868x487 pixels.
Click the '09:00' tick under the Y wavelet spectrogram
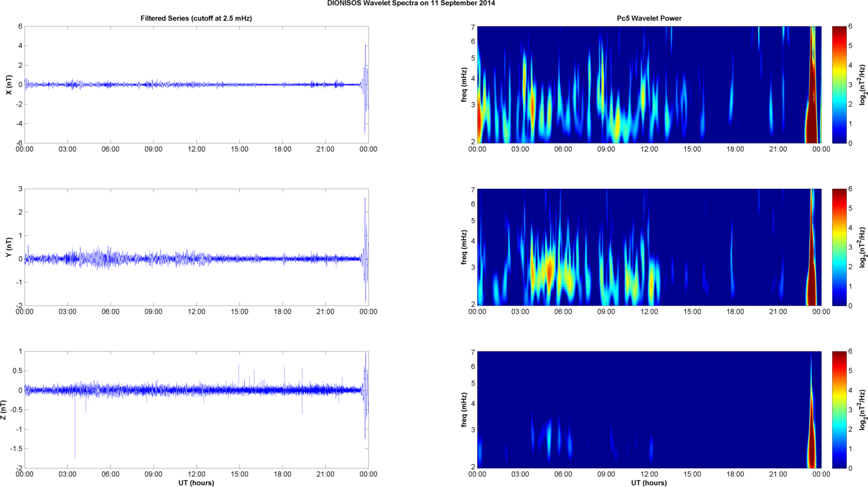606,312
